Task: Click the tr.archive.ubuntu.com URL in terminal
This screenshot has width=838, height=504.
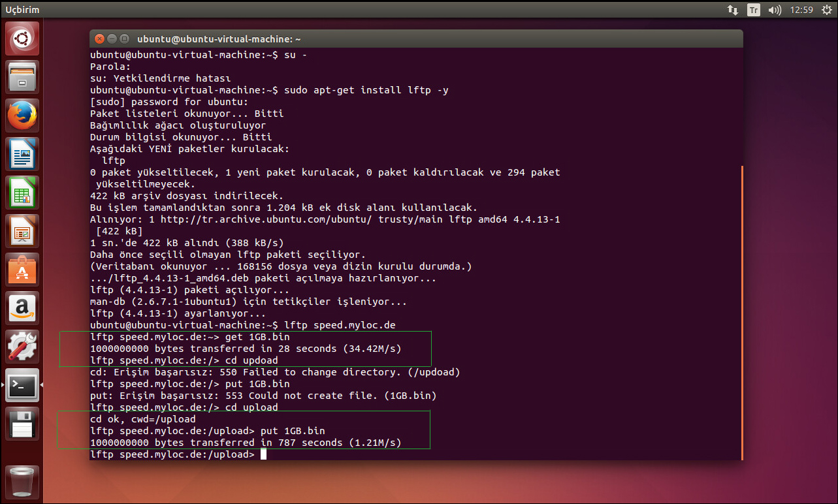Action: [x=268, y=219]
